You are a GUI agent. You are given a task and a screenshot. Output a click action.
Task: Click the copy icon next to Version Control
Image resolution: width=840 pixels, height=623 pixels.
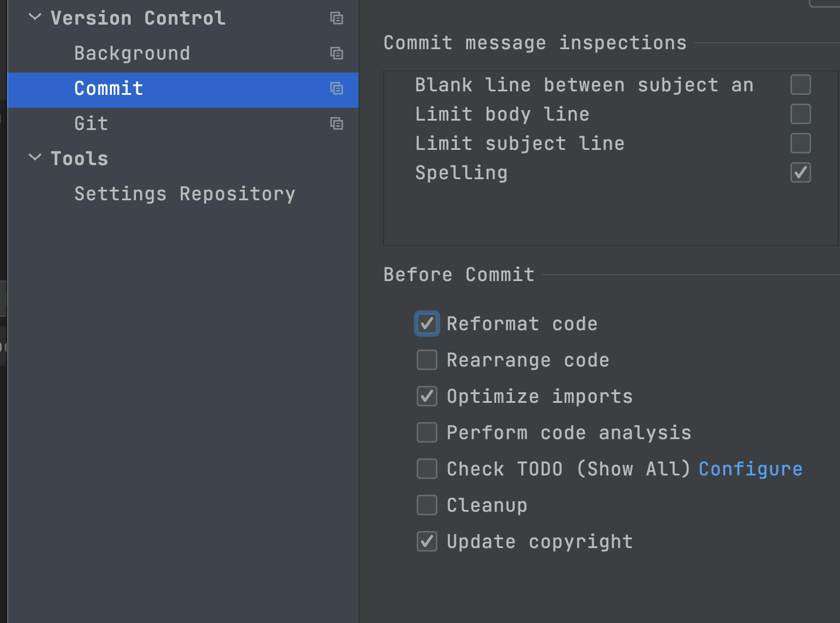click(x=337, y=18)
